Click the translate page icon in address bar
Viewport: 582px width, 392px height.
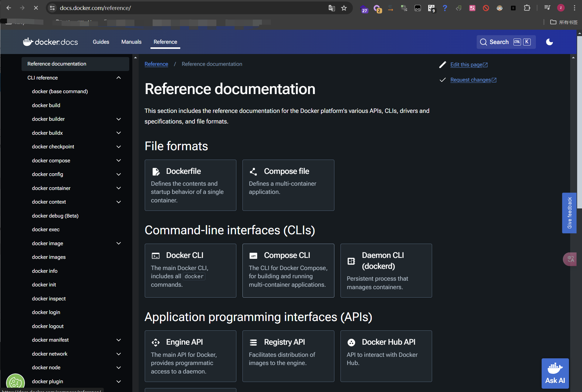tap(331, 8)
